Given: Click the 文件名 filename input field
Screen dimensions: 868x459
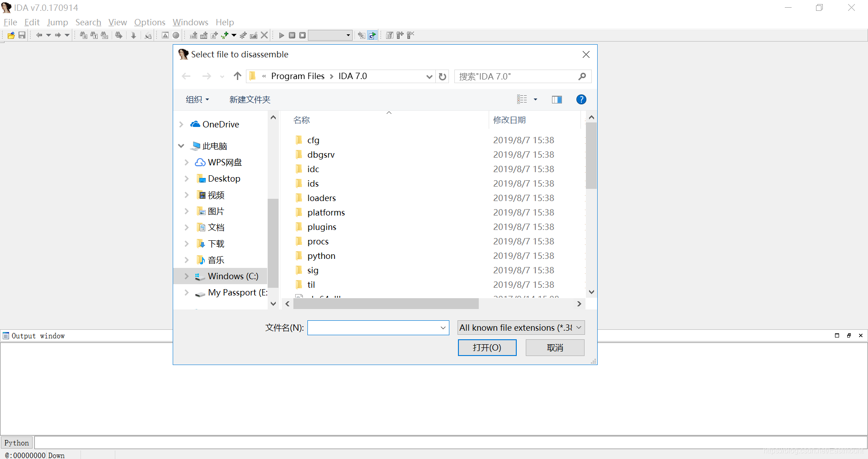Looking at the screenshot, I should (378, 328).
